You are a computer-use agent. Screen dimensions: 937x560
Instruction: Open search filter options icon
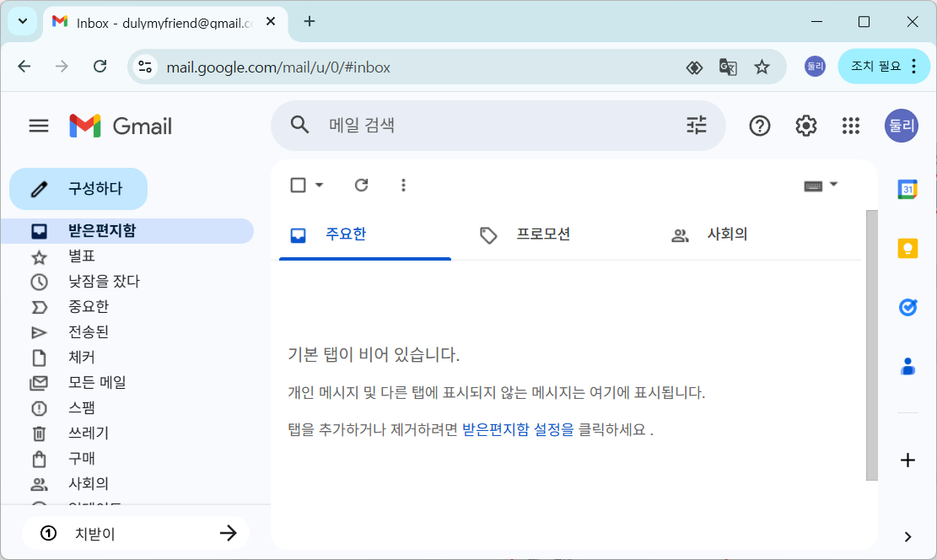click(696, 125)
